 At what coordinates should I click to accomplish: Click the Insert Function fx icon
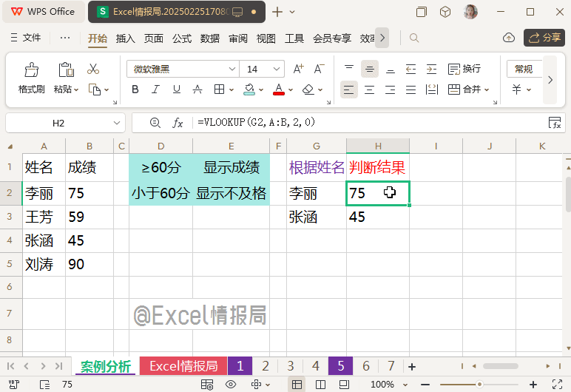pyautogui.click(x=178, y=123)
